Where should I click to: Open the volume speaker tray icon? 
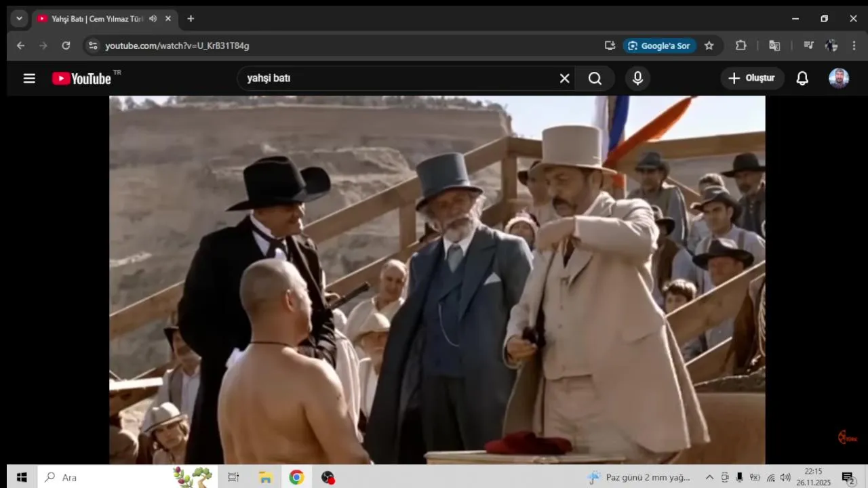point(785,477)
